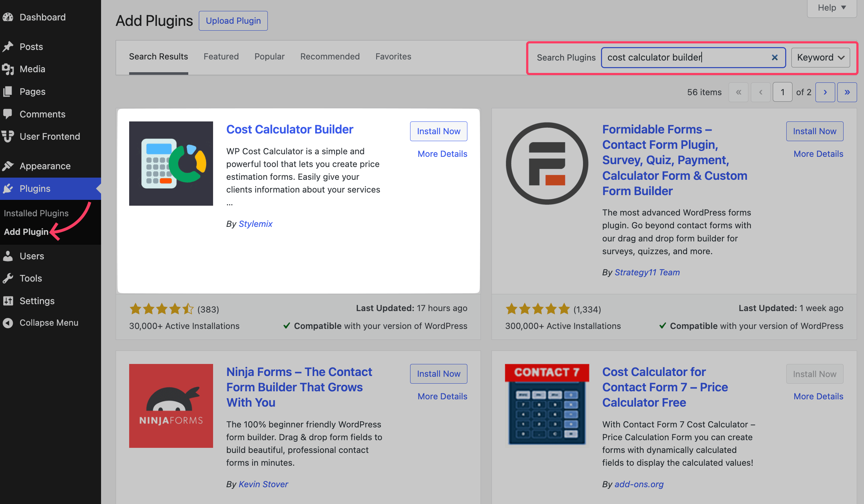Open Add Plugin submenu item
This screenshot has width=864, height=504.
coord(26,232)
